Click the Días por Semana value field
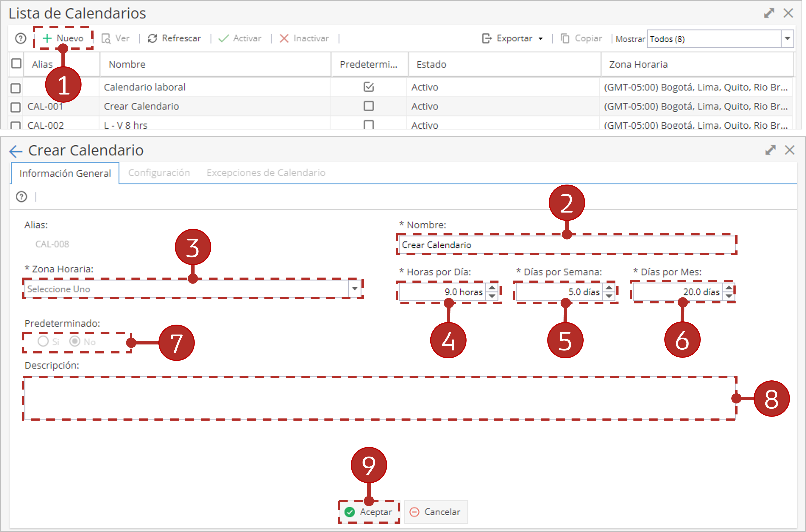Image resolution: width=806 pixels, height=532 pixels. coord(559,292)
